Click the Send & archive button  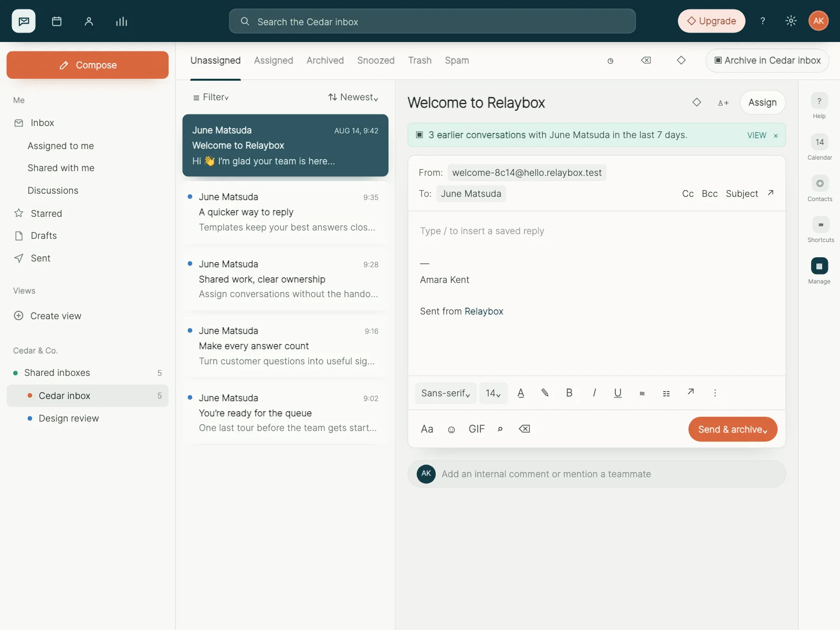click(732, 429)
